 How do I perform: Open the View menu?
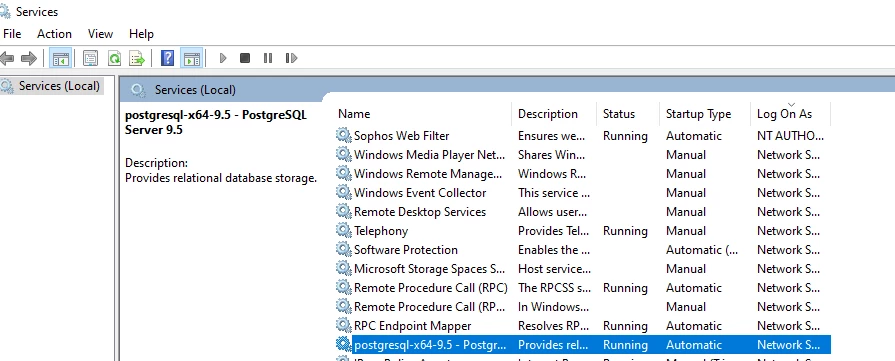100,34
